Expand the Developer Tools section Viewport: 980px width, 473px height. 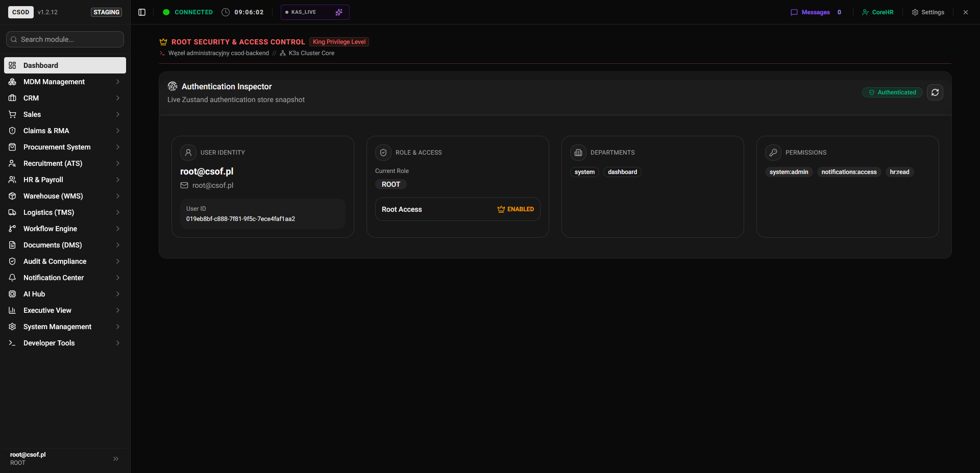(65, 343)
